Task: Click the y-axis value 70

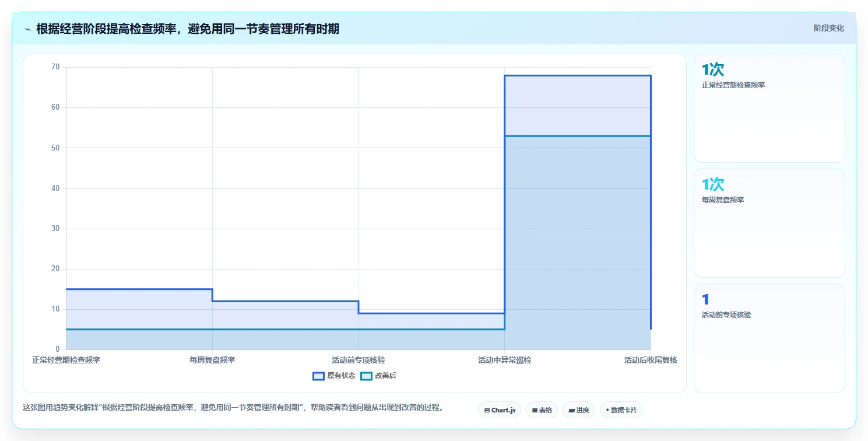Action: 55,67
